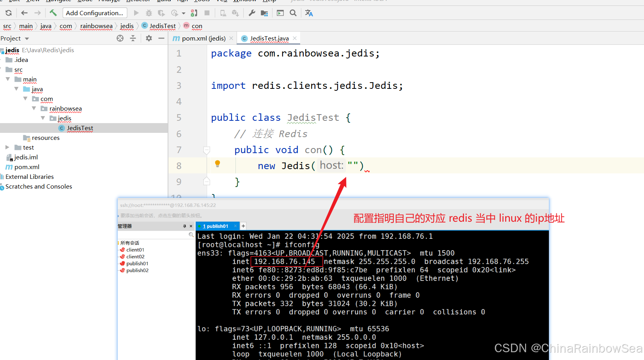This screenshot has height=360, width=644.
Task: Open the Project view selector dropdown
Action: [16, 38]
